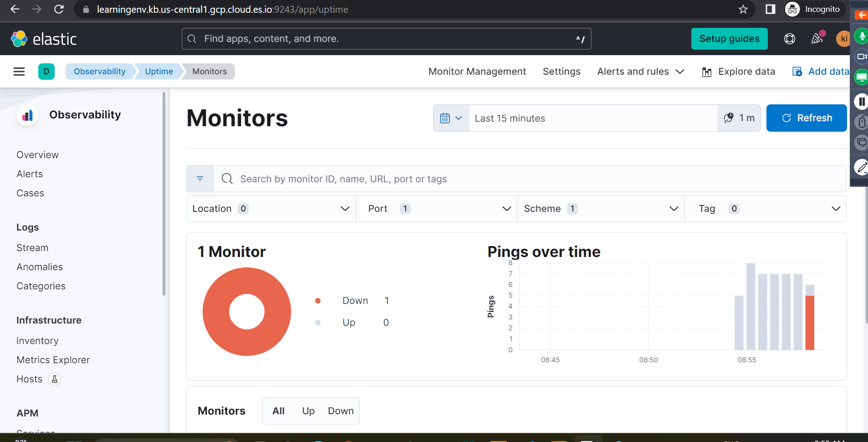This screenshot has width=868, height=442.
Task: Go to Monitor Management
Action: point(477,72)
